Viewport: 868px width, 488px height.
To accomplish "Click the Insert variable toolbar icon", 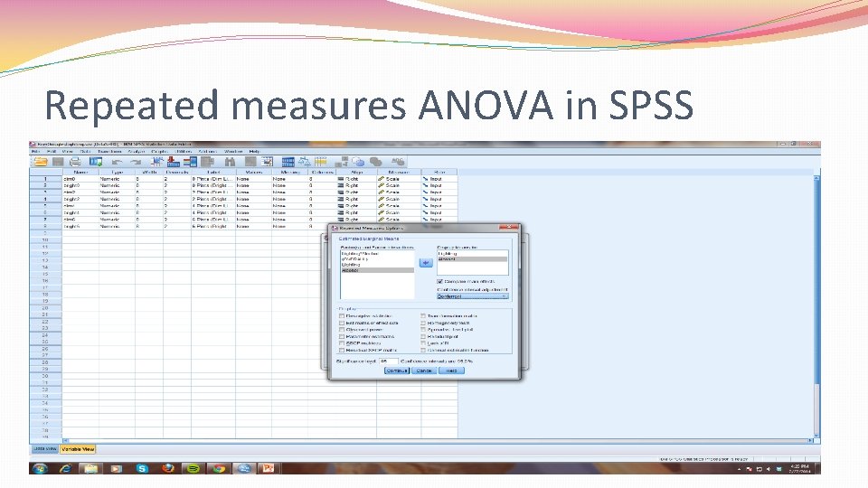I will [268, 162].
